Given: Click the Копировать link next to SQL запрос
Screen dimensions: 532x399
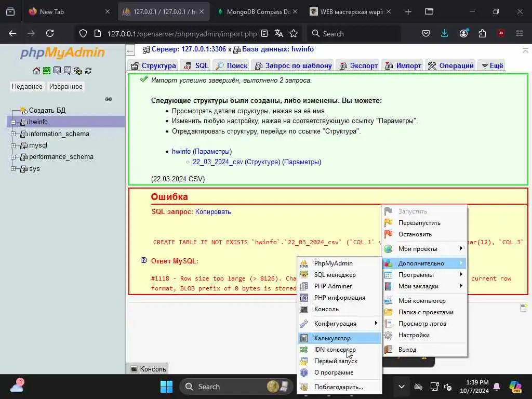Looking at the screenshot, I should [x=213, y=212].
